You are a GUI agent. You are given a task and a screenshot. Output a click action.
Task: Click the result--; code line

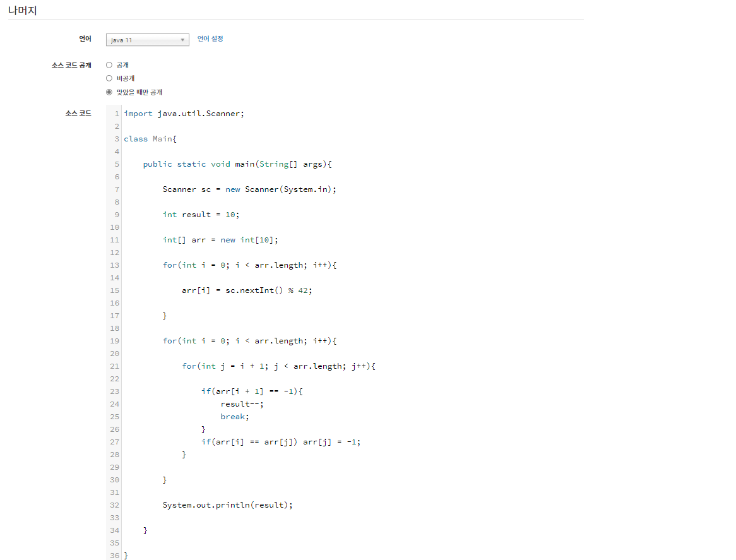(x=242, y=404)
